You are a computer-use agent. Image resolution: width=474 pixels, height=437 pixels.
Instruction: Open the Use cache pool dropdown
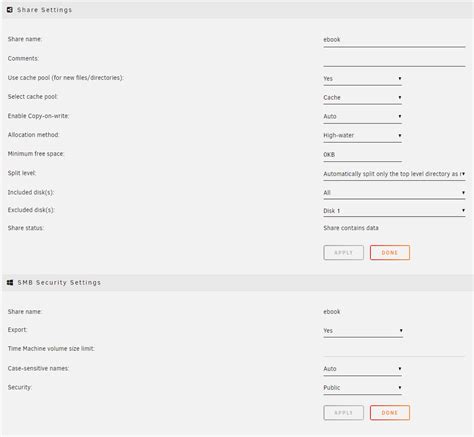click(362, 79)
